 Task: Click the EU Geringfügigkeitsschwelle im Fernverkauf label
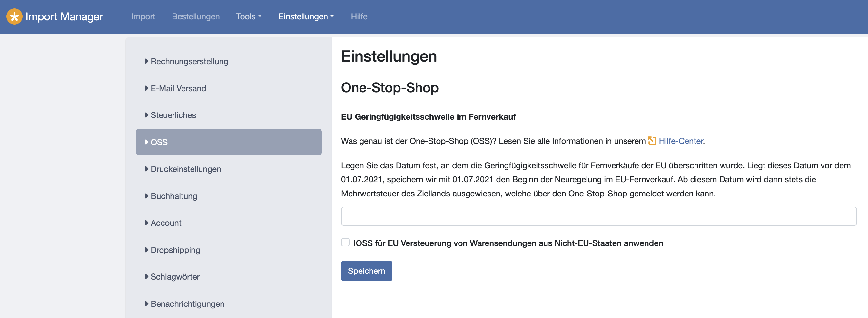(428, 117)
